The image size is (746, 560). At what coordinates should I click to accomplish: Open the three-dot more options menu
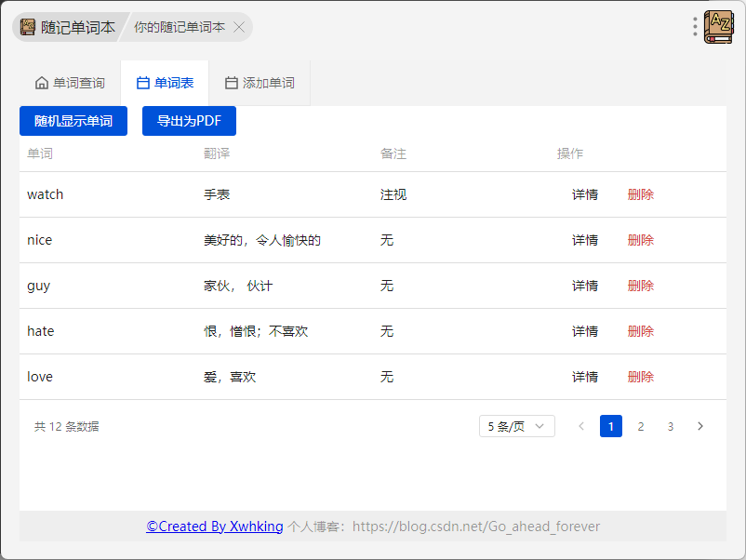coord(695,27)
